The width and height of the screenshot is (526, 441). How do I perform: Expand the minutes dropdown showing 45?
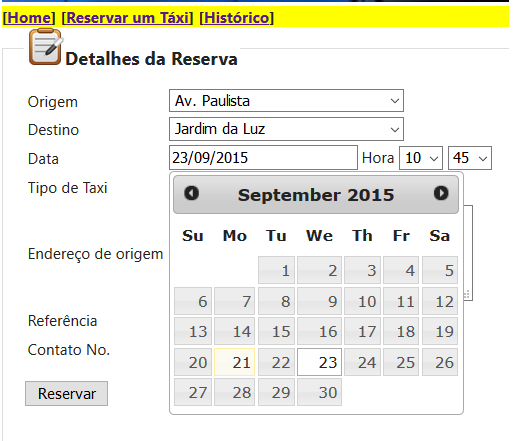point(470,158)
